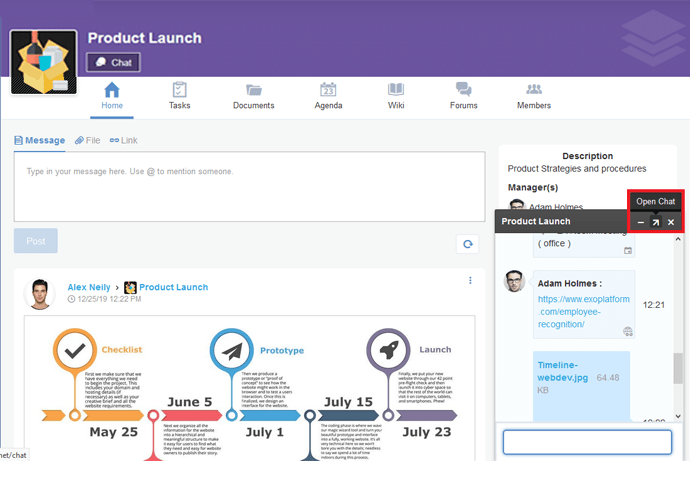This screenshot has width=690, height=477.
Task: Open the Forums tab
Action: click(x=463, y=96)
